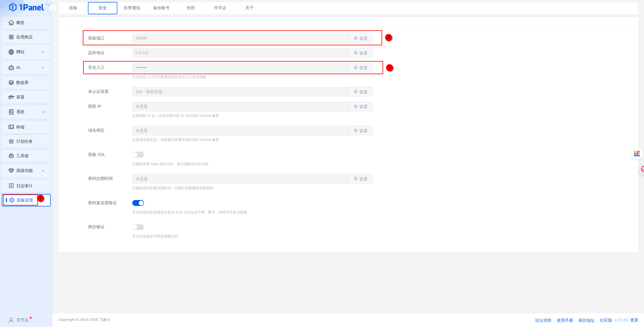Open the 快照 tab
This screenshot has height=327, width=644.
[190, 8]
